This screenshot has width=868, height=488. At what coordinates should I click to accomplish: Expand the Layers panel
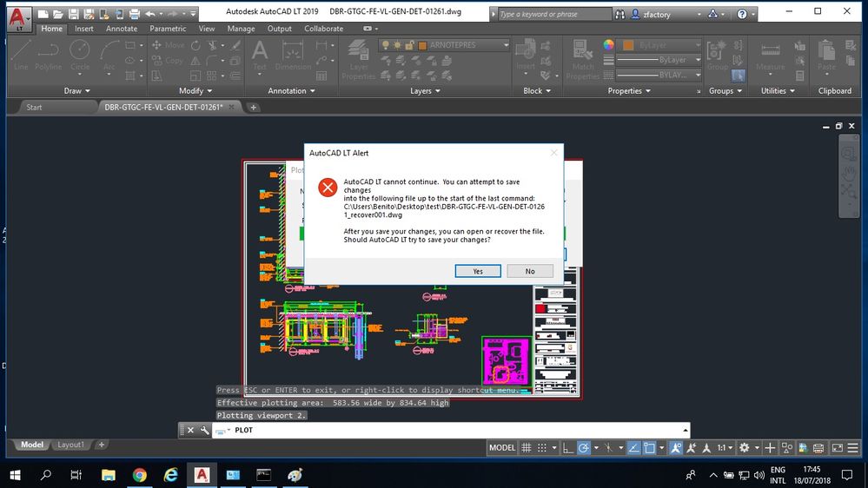[x=425, y=90]
